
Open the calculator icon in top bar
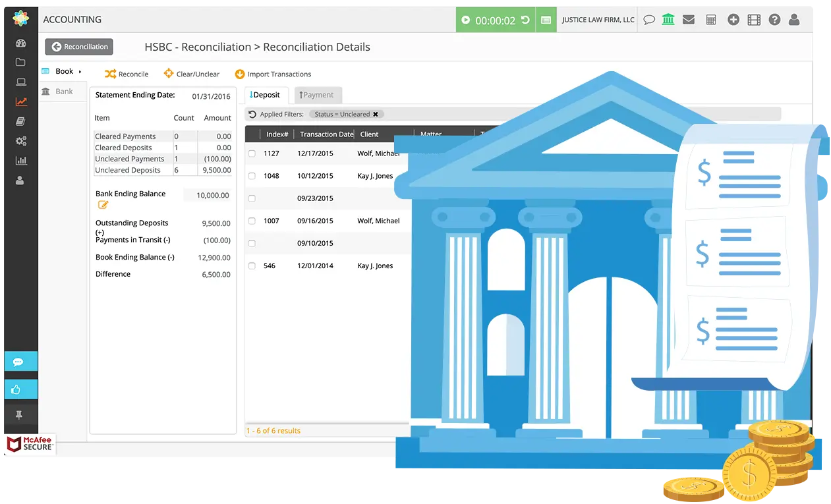click(710, 20)
